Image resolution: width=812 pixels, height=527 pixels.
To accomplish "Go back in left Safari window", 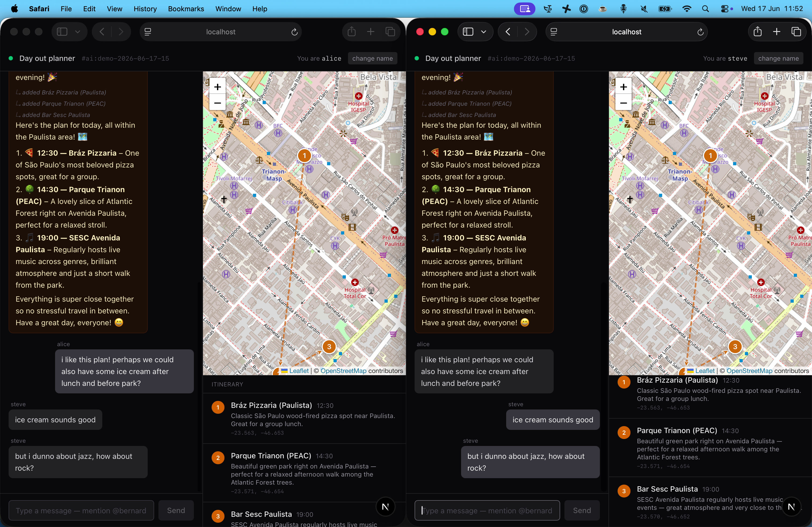I will [x=102, y=32].
